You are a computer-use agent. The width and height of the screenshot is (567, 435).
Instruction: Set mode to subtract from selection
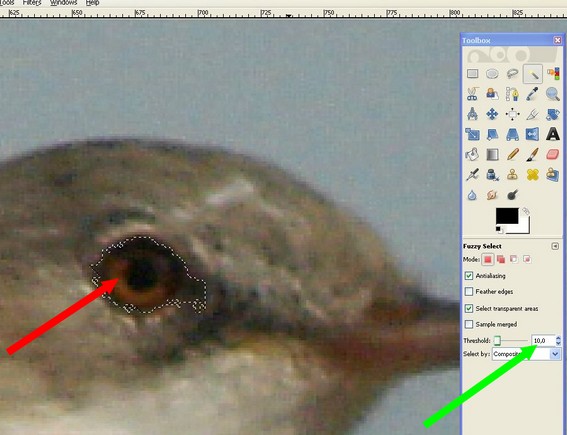click(x=514, y=259)
